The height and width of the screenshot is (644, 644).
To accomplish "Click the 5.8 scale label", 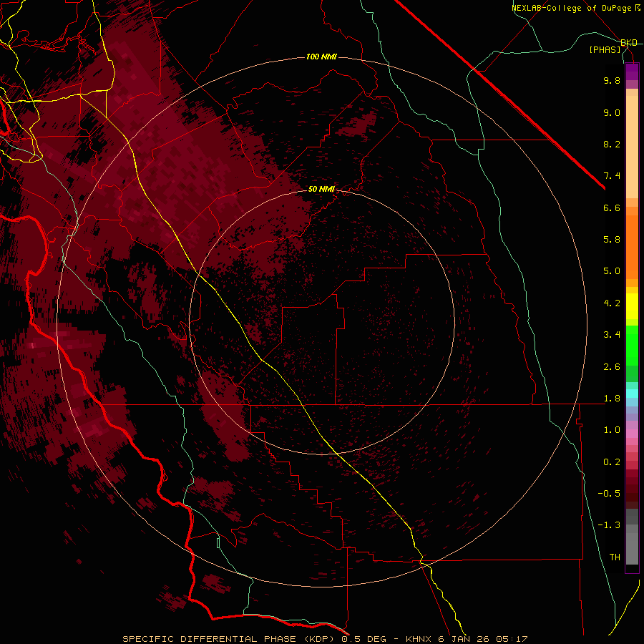I will click(612, 240).
